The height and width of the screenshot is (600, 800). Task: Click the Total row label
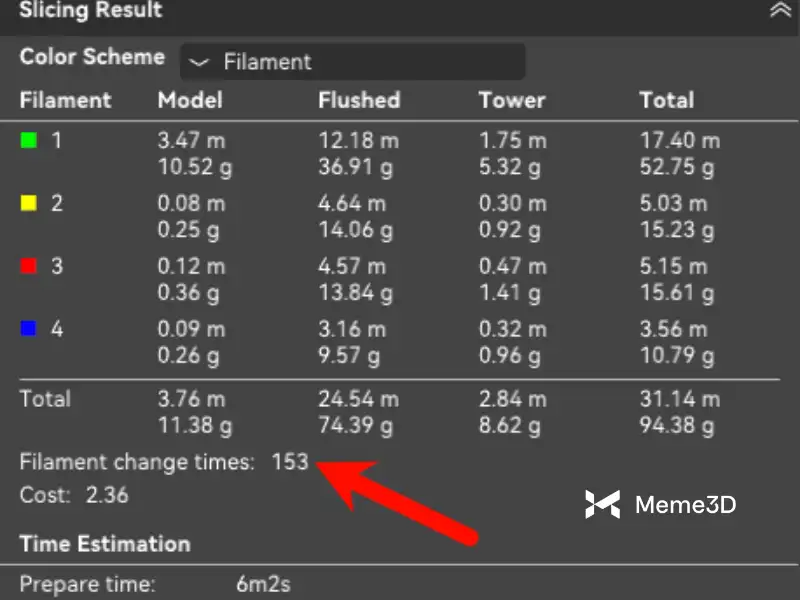[x=45, y=398]
